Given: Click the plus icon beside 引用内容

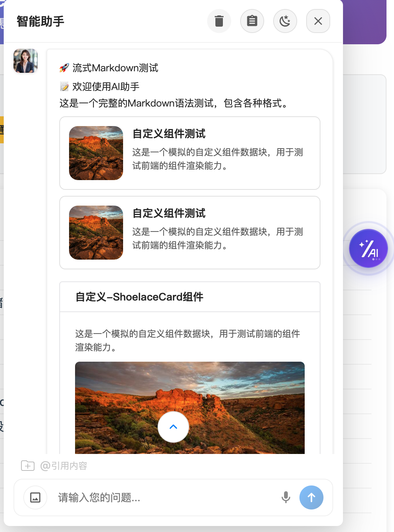Looking at the screenshot, I should (x=27, y=466).
